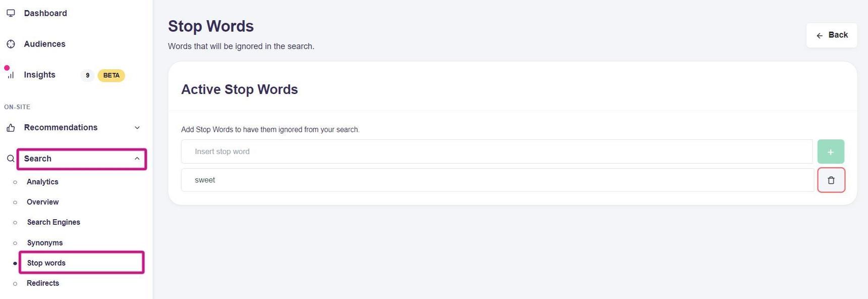Expand the Recommendations menu chevron
Image resolution: width=868 pixels, height=299 pixels.
(x=137, y=128)
